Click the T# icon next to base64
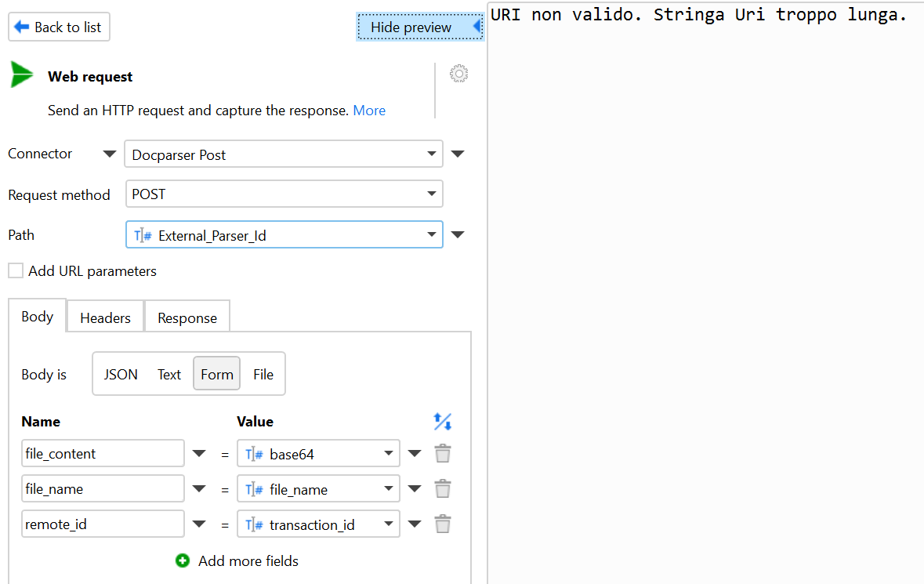Image resolution: width=924 pixels, height=584 pixels. point(254,454)
